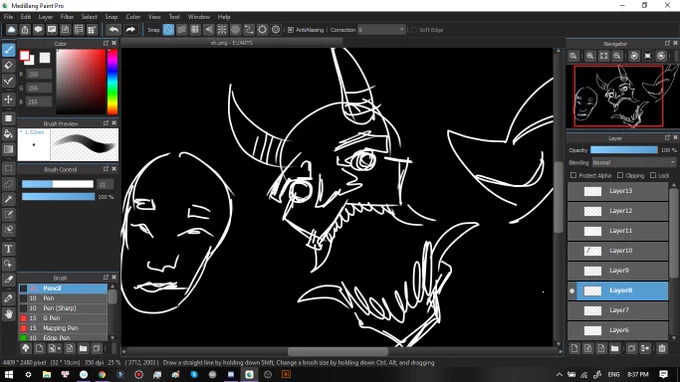Click the Undo arrow in toolbar
Image resolution: width=680 pixels, height=382 pixels.
[114, 30]
